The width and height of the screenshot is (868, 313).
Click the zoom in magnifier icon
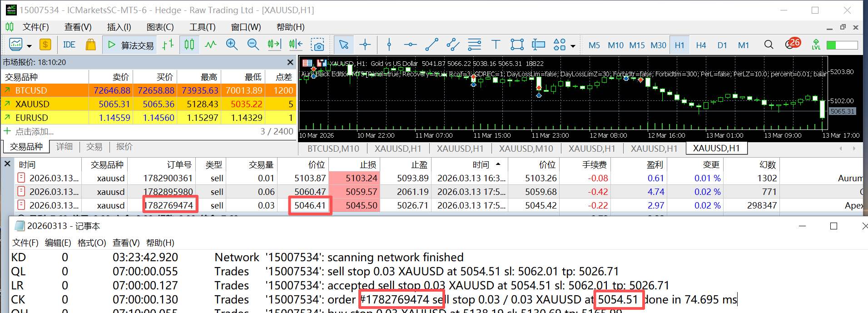(232, 45)
